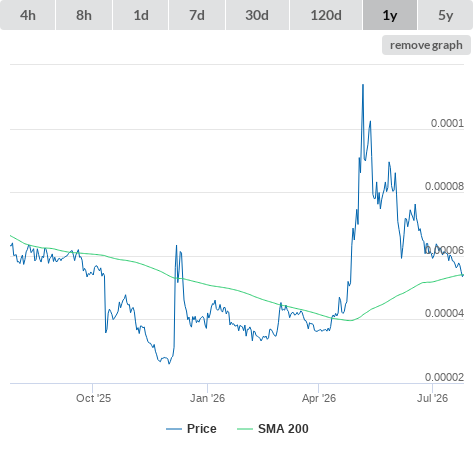This screenshot has height=455, width=474.
Task: Switch to the 8h time range
Action: click(x=84, y=15)
